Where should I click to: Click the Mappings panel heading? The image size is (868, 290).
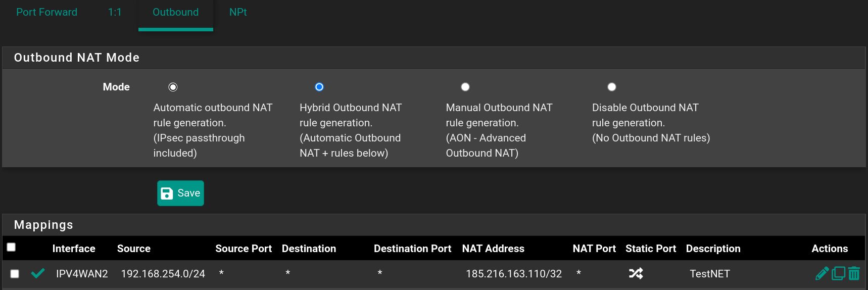(43, 225)
